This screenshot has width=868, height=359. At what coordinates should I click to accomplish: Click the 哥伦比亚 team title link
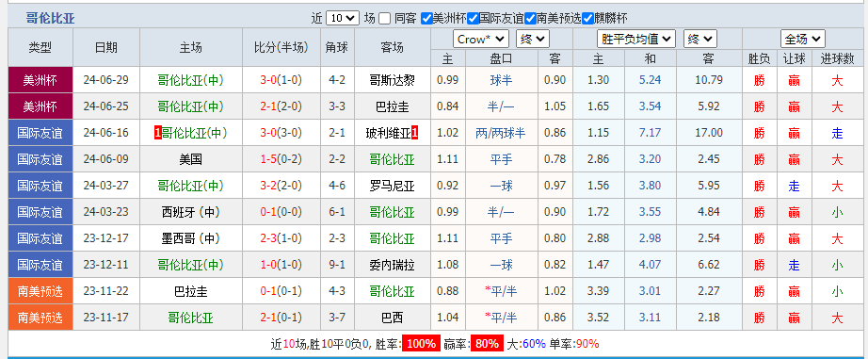point(51,18)
